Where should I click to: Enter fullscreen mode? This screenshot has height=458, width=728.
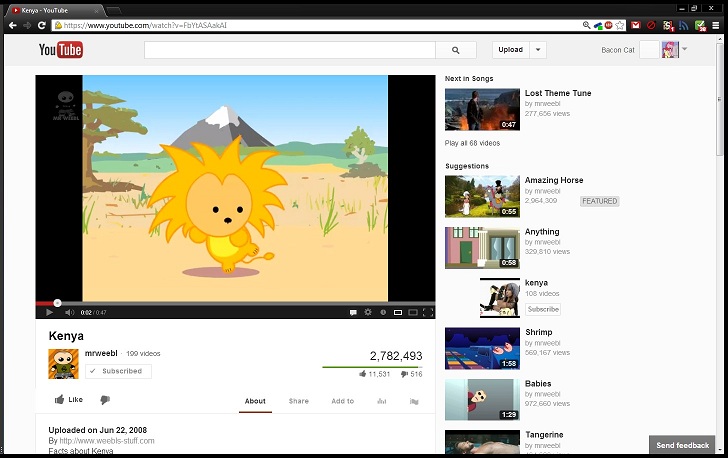[428, 312]
